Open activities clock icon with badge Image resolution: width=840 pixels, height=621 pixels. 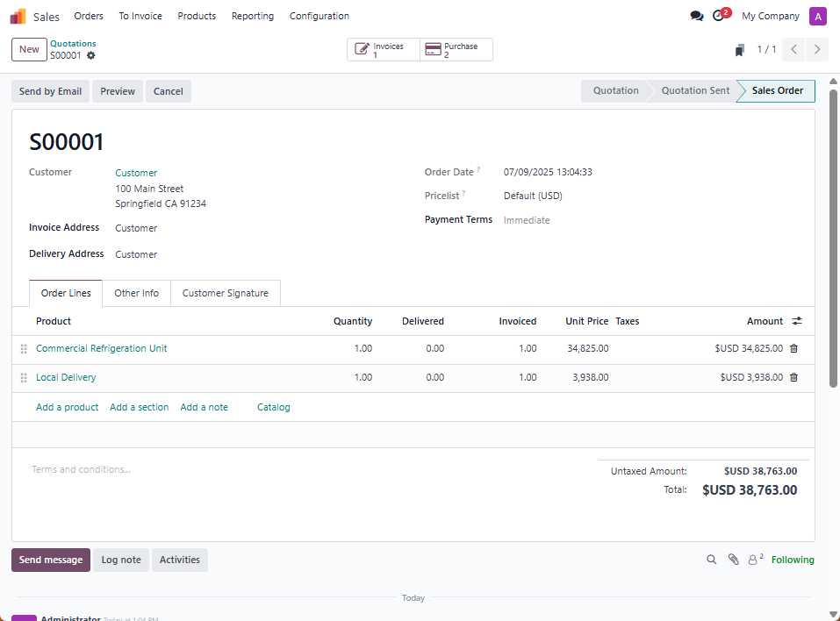tap(719, 16)
